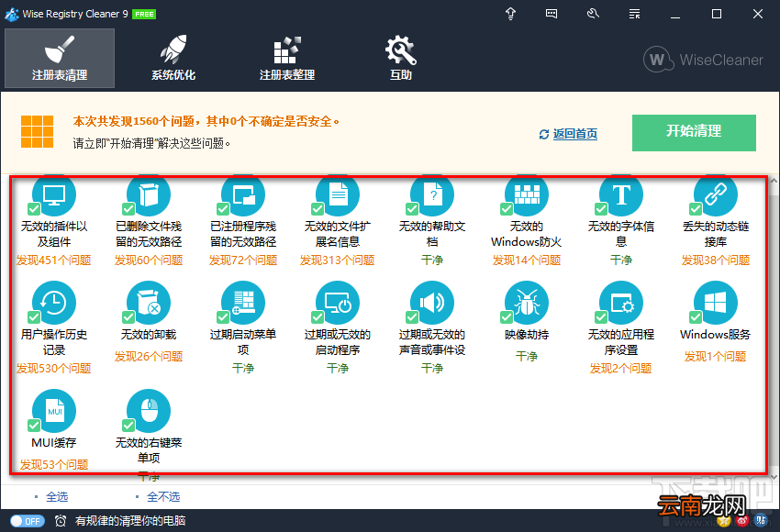Screen dimensions: 780x532
Task: Click 发现53个问题 result text
Action: click(x=54, y=464)
